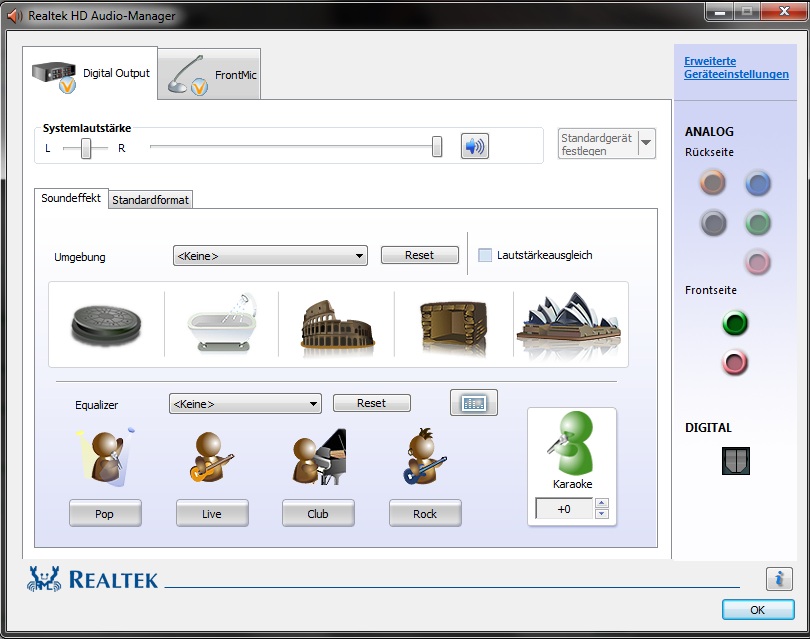Click the green front panel jack
Screen dimensions: 810x639
pos(735,323)
